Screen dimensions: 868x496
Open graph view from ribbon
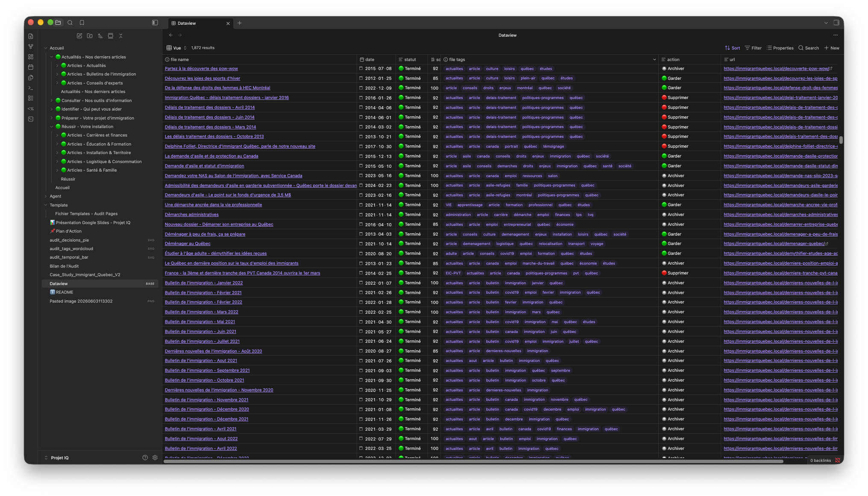point(31,47)
